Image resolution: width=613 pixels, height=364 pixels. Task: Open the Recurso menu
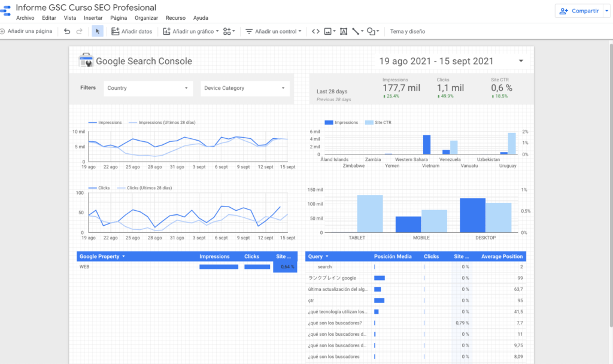click(175, 18)
